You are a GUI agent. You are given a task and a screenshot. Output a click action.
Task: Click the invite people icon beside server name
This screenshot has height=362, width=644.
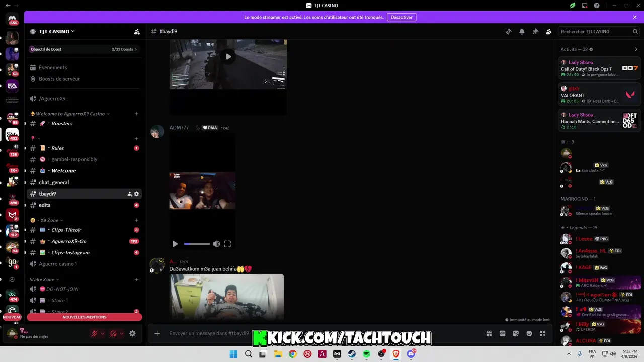137,31
